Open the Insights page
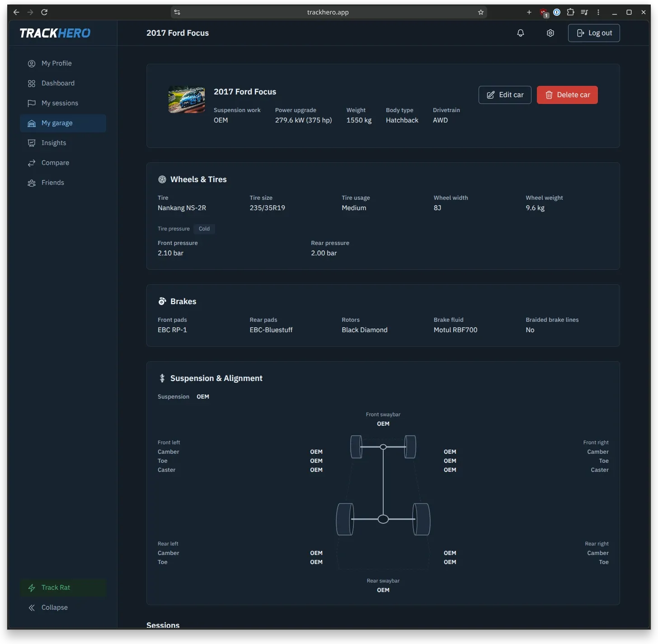The height and width of the screenshot is (644, 658). pyautogui.click(x=63, y=143)
